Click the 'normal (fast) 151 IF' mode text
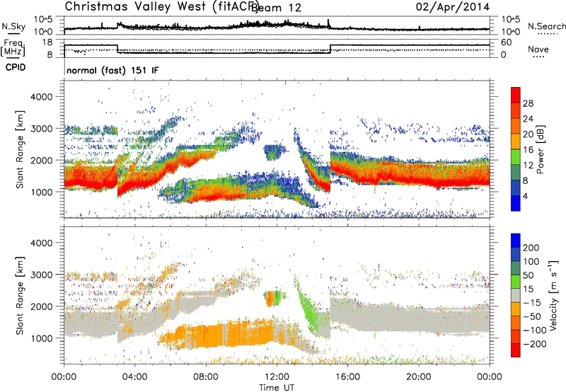 pyautogui.click(x=112, y=70)
